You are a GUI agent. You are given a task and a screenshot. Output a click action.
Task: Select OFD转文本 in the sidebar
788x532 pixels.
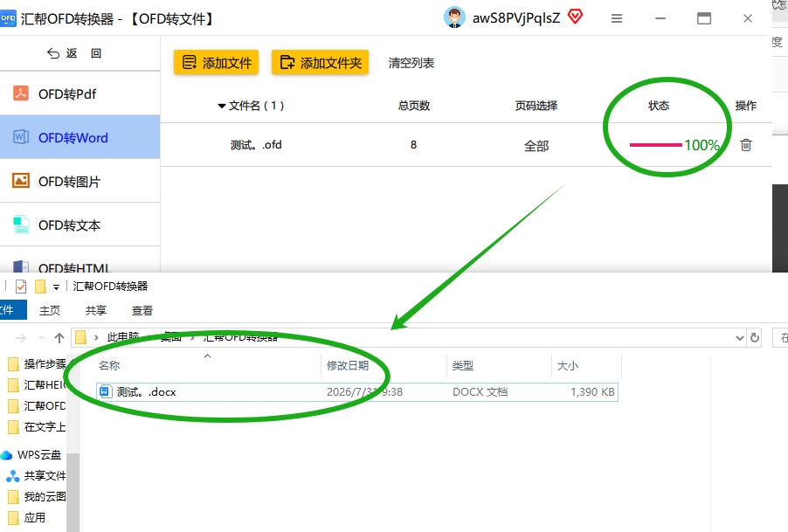coord(79,225)
